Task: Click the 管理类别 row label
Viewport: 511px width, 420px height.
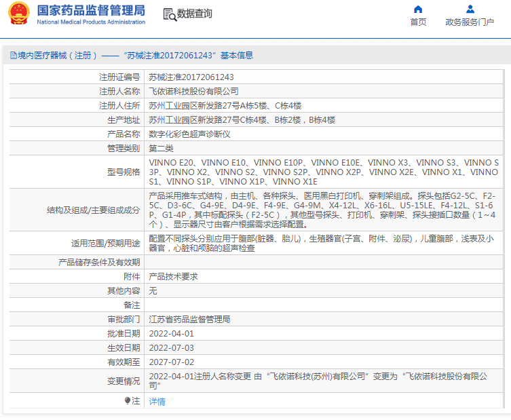Action: coord(124,149)
